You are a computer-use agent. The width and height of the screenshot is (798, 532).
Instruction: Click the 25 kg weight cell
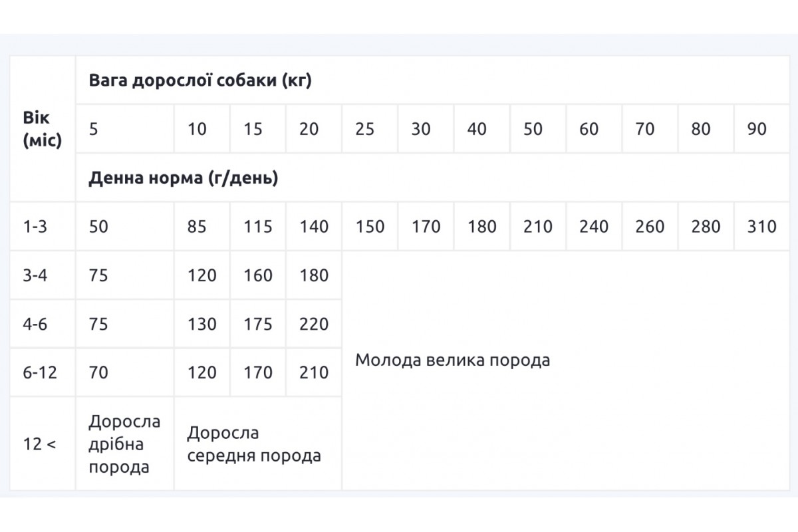(x=365, y=129)
